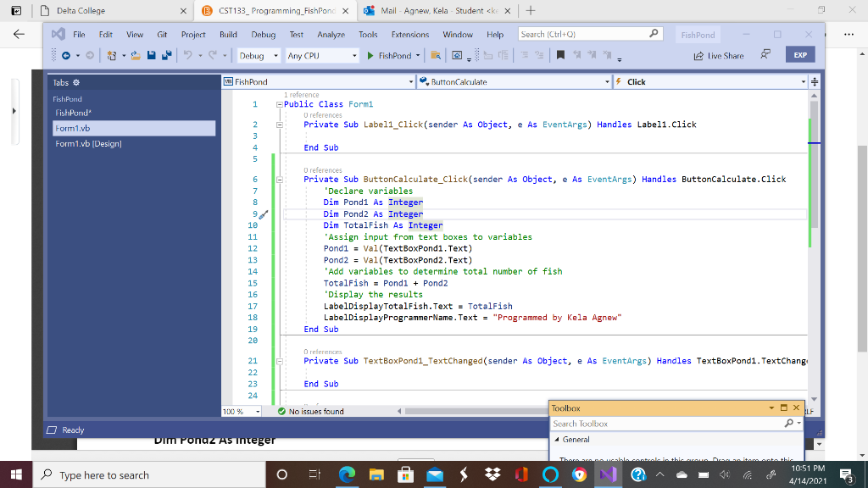Undo the last edit
The image size is (868, 488).
pyautogui.click(x=188, y=55)
